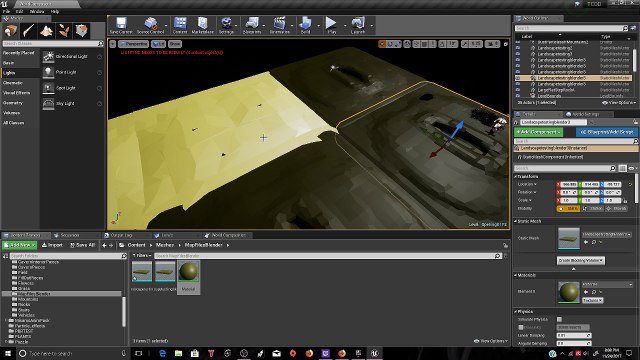Open the Settings toolbar icon
This screenshot has height=360, width=640.
pos(226,25)
